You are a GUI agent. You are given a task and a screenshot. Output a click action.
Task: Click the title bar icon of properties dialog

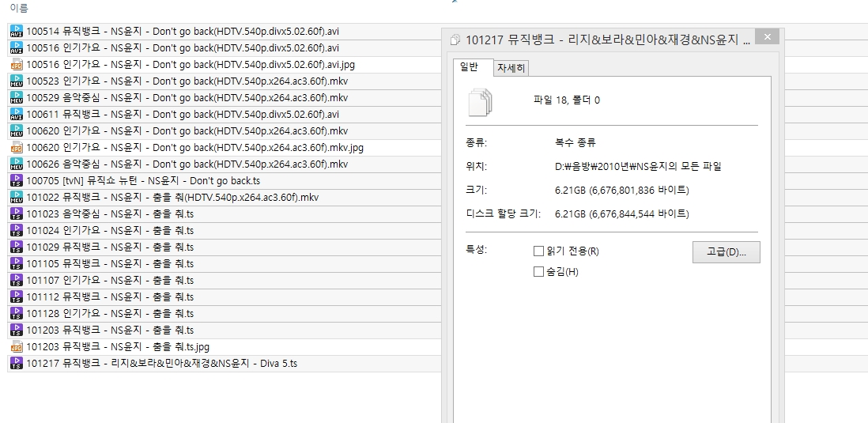tap(455, 40)
